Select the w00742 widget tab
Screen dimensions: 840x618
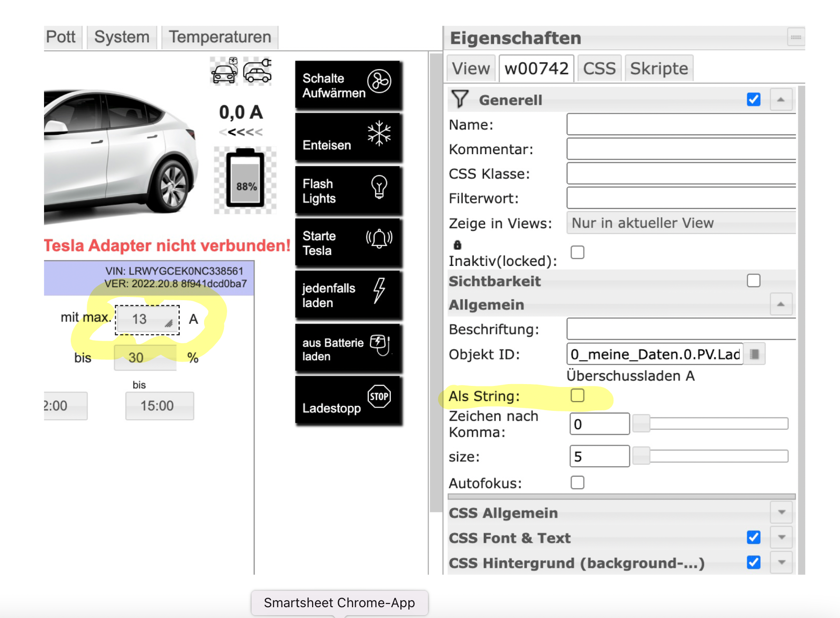click(x=536, y=69)
